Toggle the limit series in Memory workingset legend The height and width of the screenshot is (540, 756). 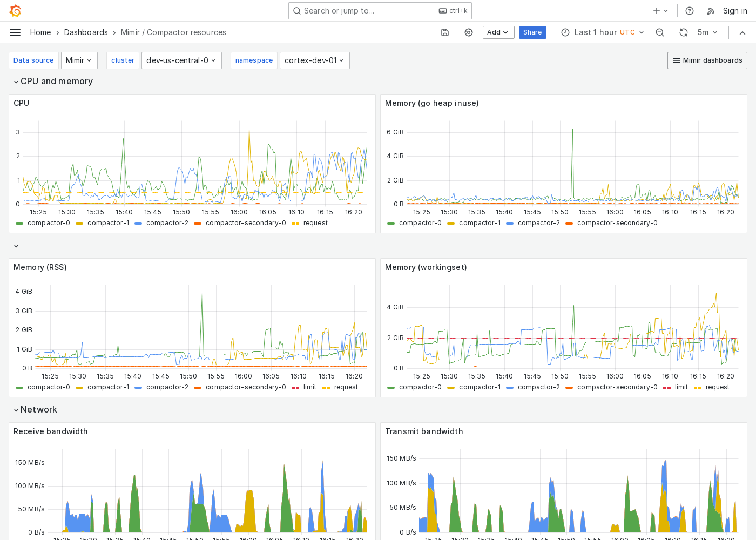click(x=681, y=387)
